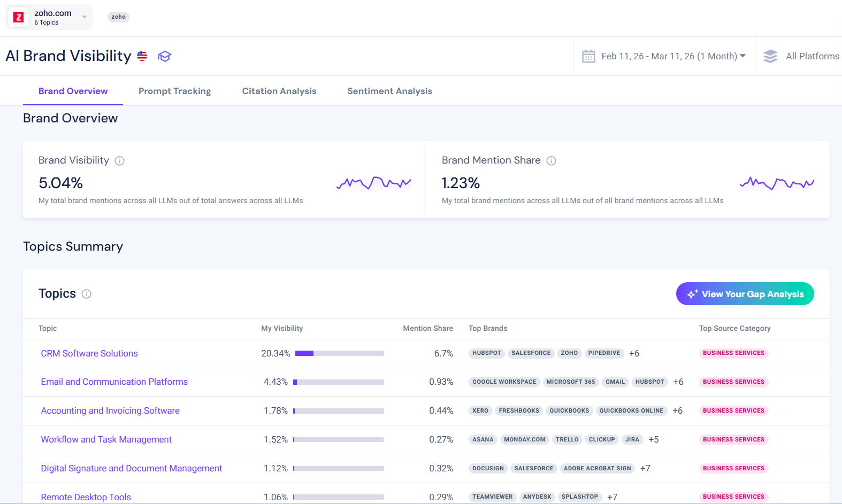The height and width of the screenshot is (504, 842).
Task: Open the Feb 11 - Mar 11 date range dropdown
Action: click(673, 56)
